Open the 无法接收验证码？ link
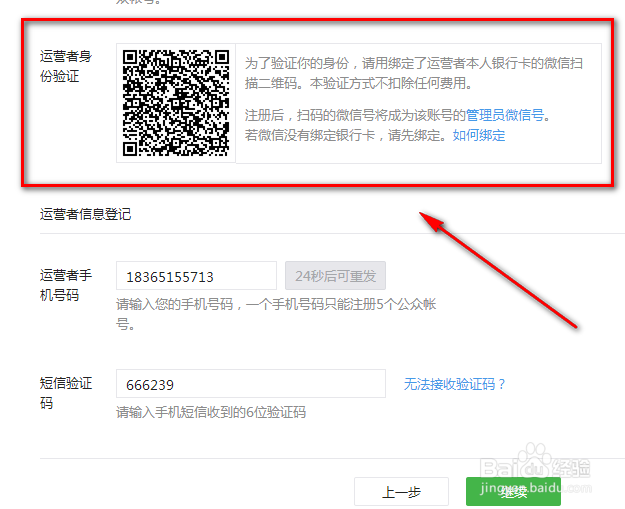 [x=454, y=384]
